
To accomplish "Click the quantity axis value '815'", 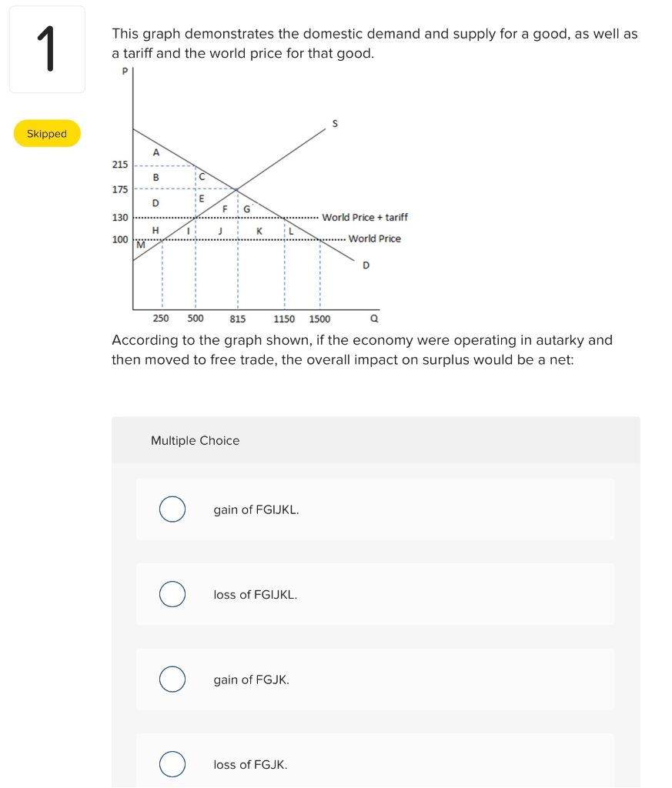I will (x=237, y=318).
